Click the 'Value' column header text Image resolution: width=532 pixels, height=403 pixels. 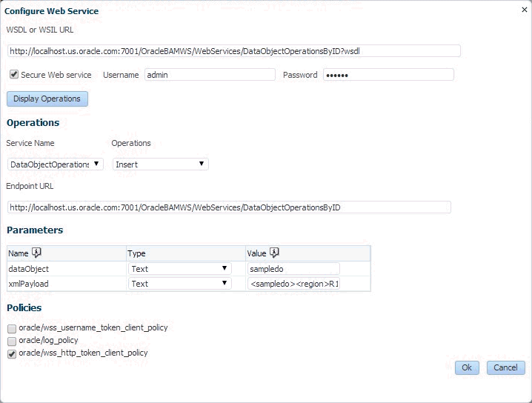tap(256, 253)
